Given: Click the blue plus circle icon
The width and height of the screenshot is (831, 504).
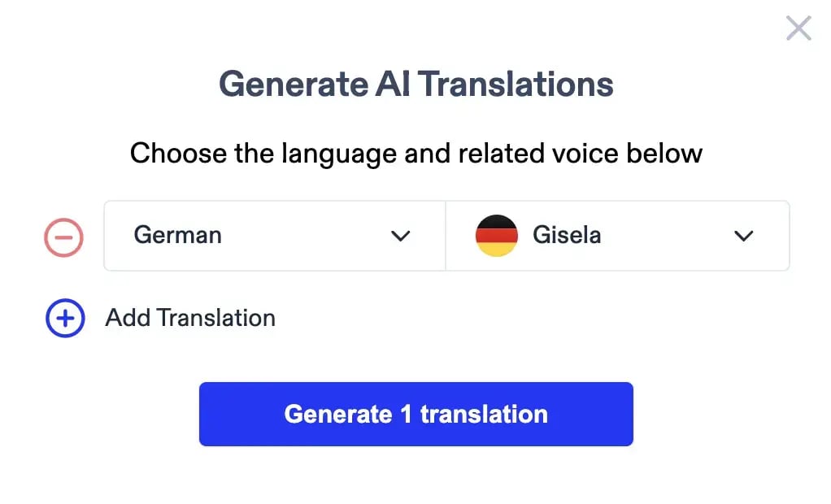Looking at the screenshot, I should pyautogui.click(x=65, y=318).
